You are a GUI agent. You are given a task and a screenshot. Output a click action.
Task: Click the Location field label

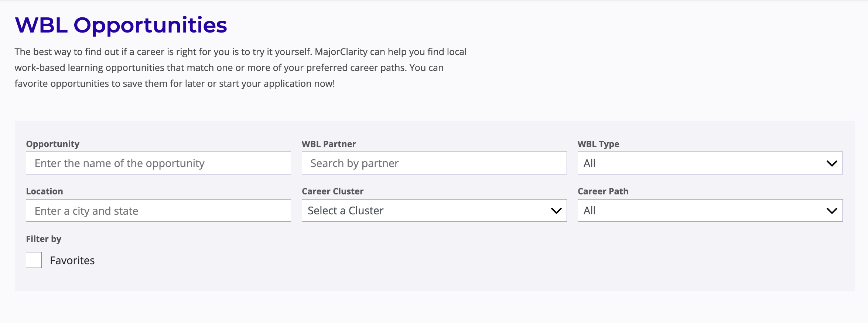[44, 191]
